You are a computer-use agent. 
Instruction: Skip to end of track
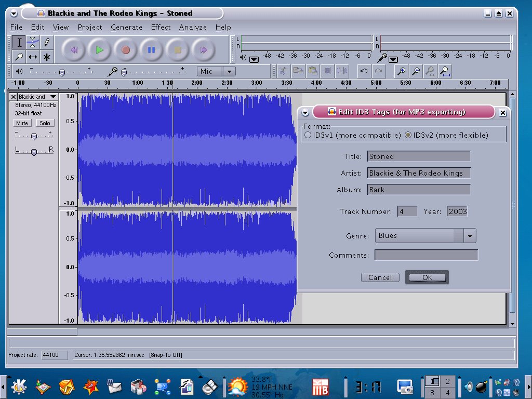click(203, 50)
